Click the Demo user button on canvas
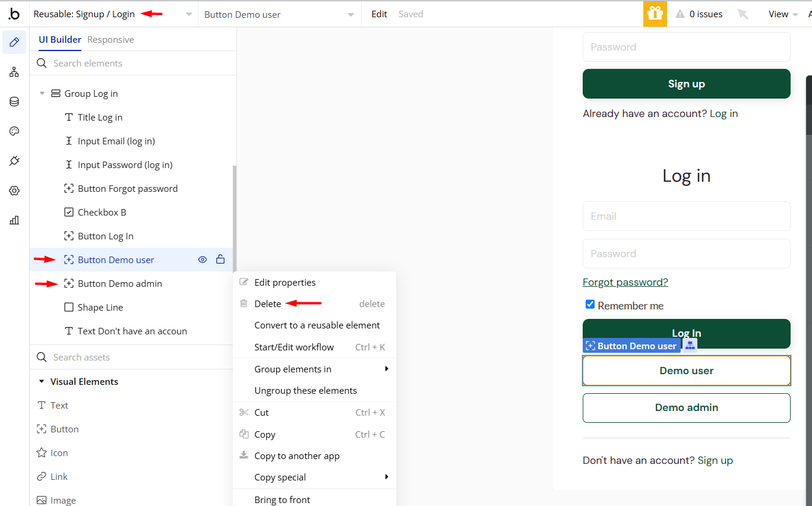812x506 pixels. (x=687, y=371)
